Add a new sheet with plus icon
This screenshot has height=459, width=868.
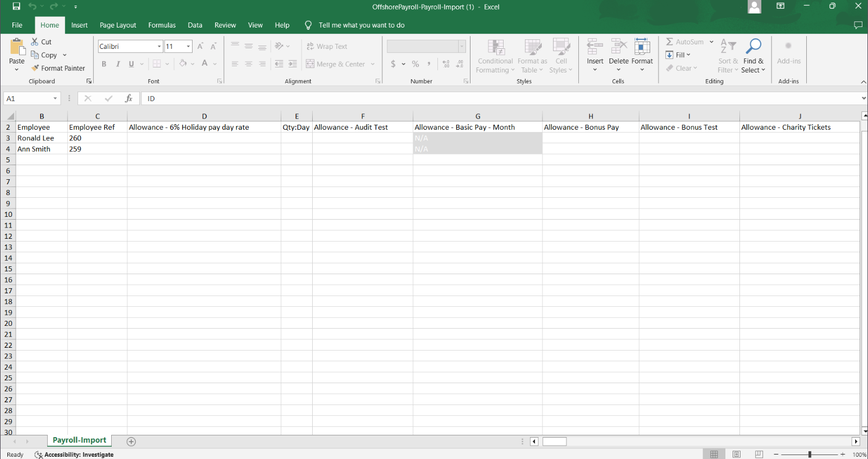[131, 442]
